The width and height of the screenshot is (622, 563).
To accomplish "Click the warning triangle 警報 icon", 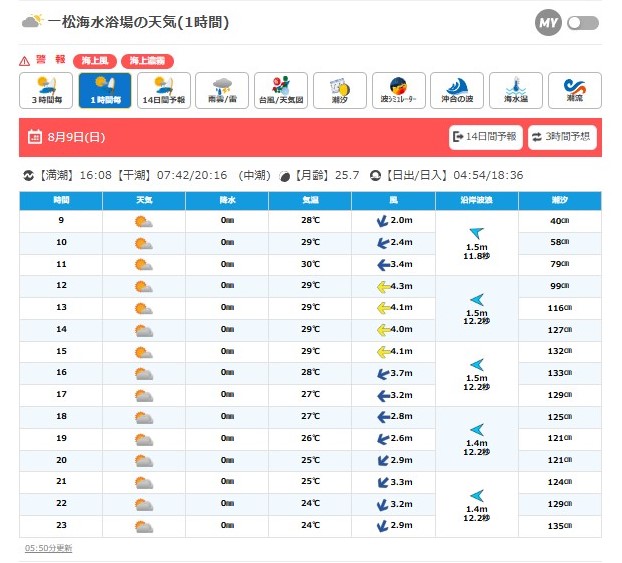I will pyautogui.click(x=25, y=61).
